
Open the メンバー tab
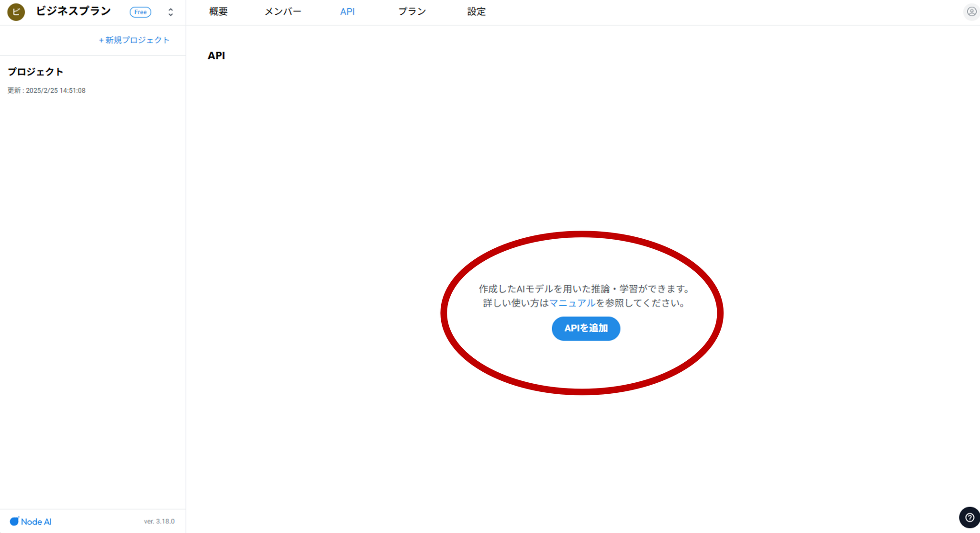point(283,11)
